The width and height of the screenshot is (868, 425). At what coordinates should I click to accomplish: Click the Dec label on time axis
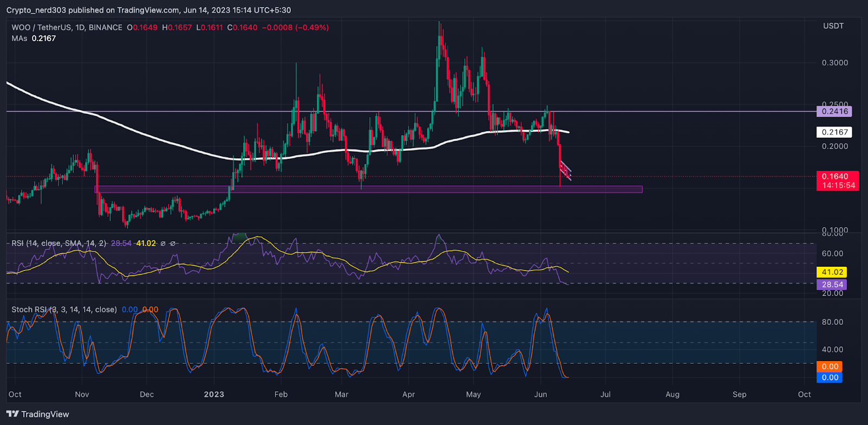coord(146,394)
